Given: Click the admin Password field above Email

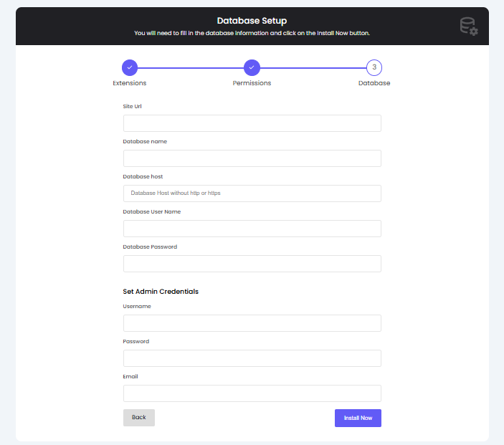Looking at the screenshot, I should (x=252, y=358).
